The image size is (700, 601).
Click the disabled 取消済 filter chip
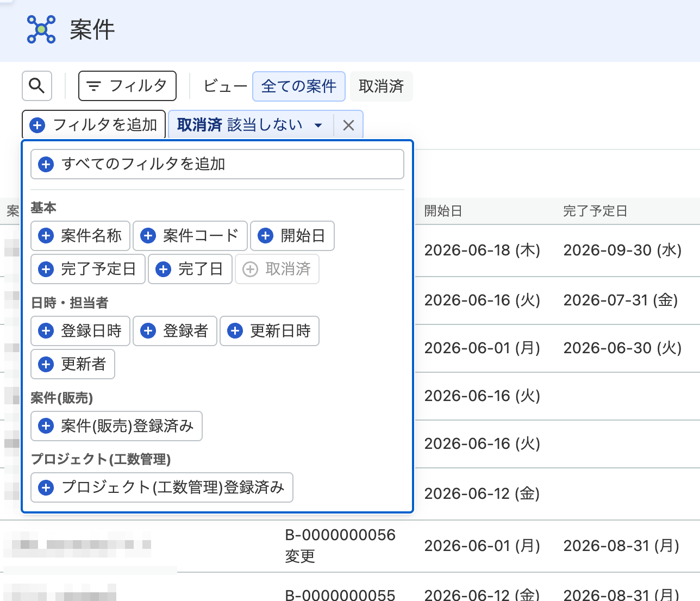tap(277, 269)
